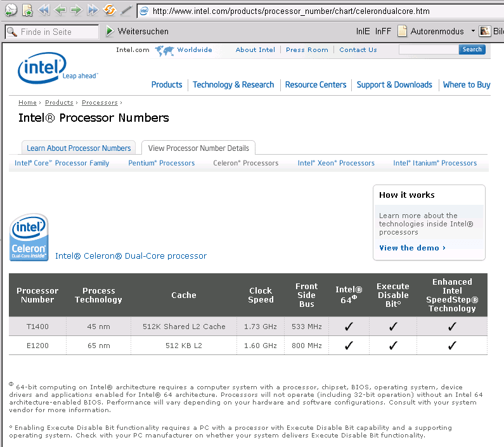Screen dimensions: 504x447
Task: Open the history clock icon
Action: coord(11,10)
